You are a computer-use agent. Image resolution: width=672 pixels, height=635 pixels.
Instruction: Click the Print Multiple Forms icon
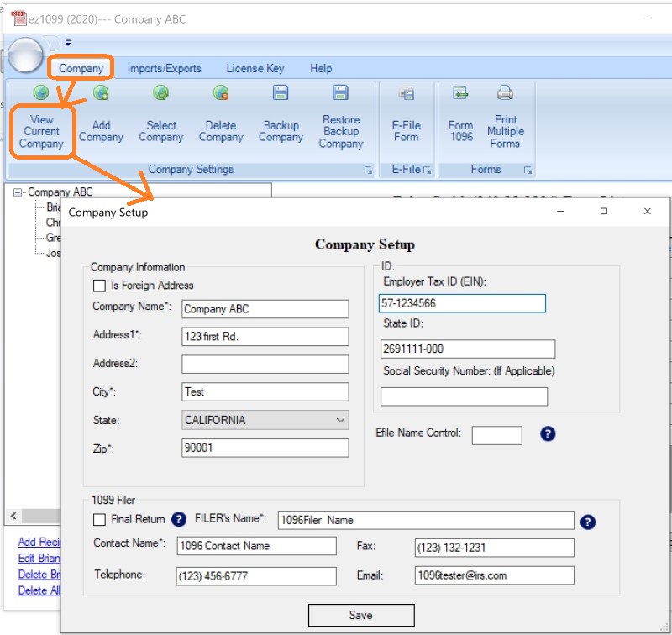pyautogui.click(x=505, y=93)
